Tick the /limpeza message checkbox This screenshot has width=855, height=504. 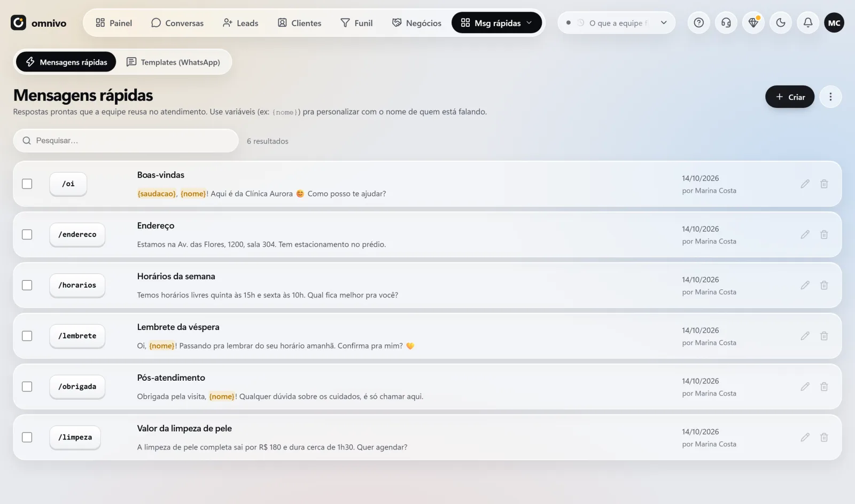point(27,437)
